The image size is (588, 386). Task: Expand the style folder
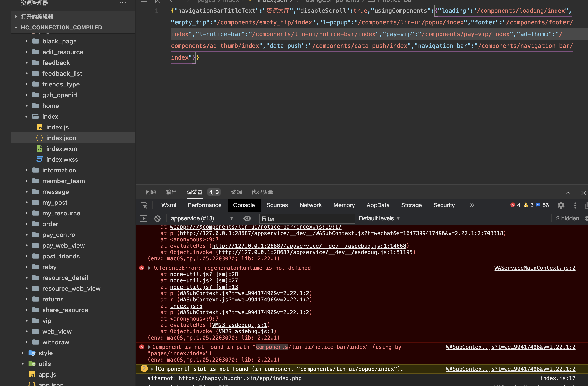tap(23, 353)
